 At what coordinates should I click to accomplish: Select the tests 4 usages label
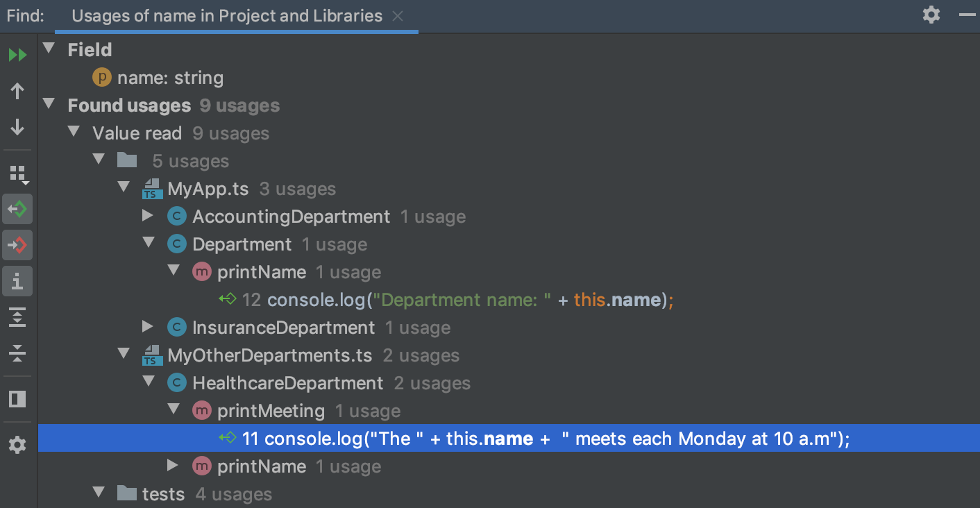[207, 494]
